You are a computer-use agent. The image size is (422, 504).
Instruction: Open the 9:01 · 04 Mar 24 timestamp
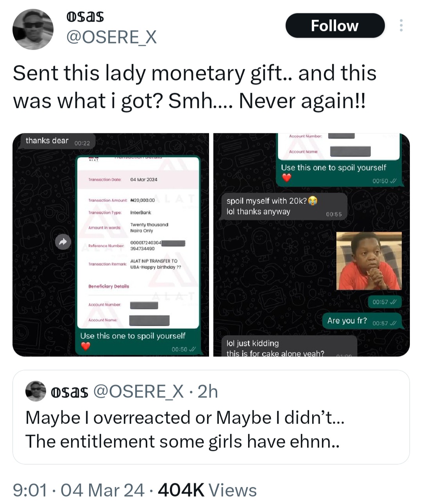(79, 490)
